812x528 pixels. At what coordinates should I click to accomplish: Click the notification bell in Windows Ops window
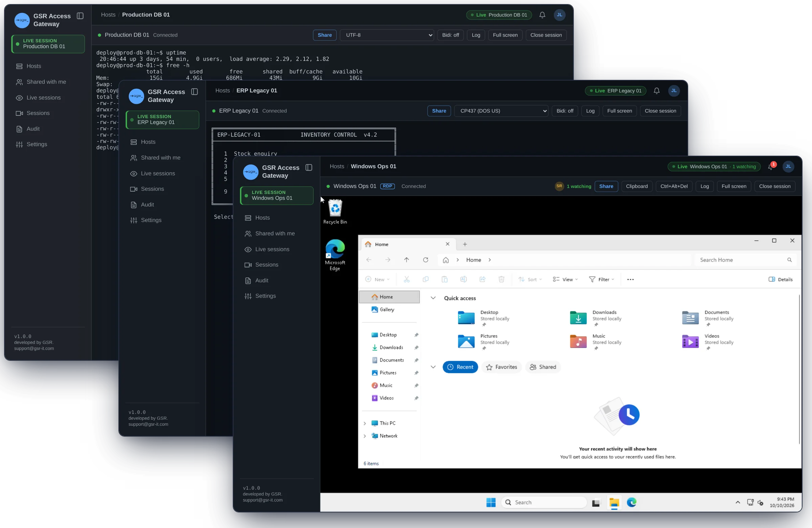(x=770, y=167)
